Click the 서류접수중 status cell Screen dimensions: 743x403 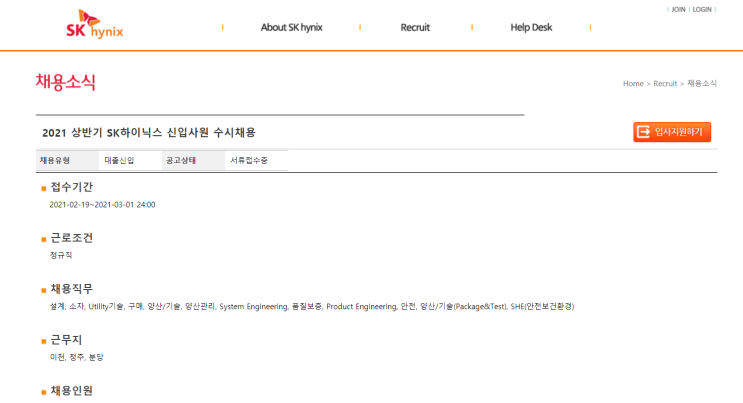click(x=256, y=160)
